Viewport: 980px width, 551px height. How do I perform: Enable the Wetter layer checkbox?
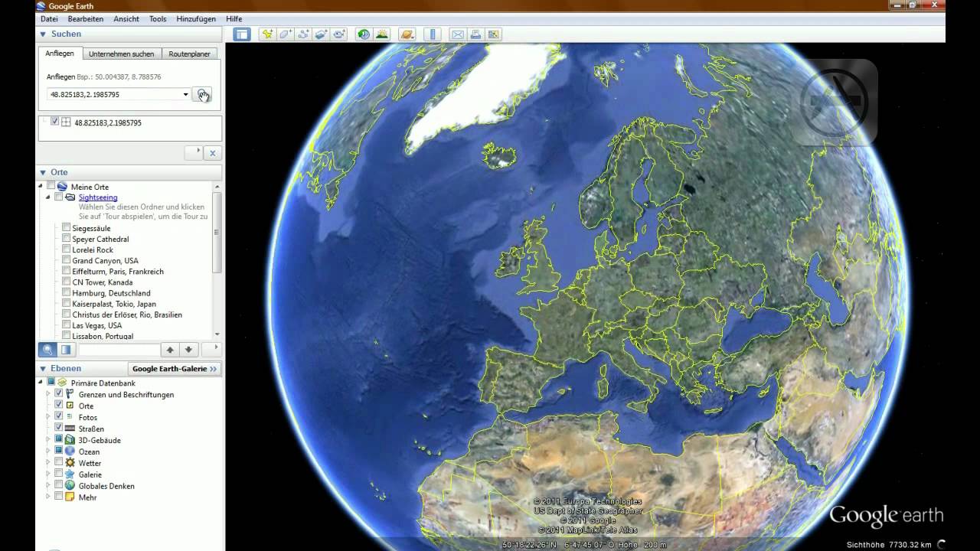click(x=58, y=462)
